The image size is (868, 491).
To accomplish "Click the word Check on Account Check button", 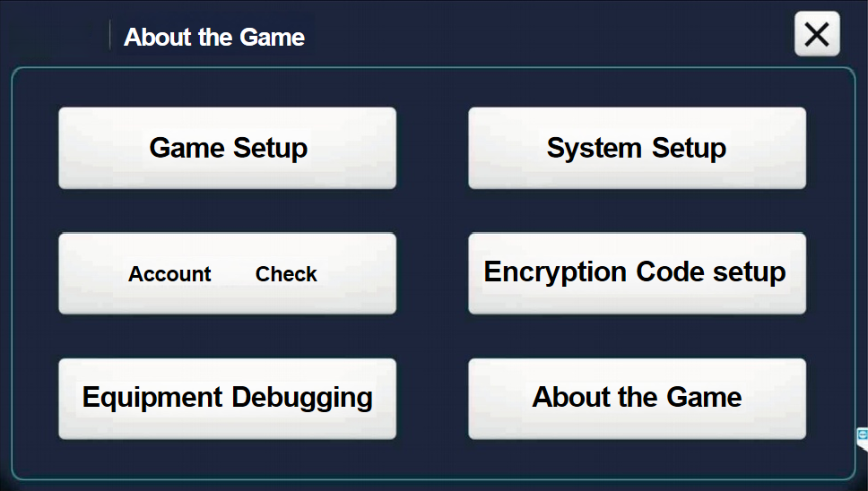I will pyautogui.click(x=286, y=273).
